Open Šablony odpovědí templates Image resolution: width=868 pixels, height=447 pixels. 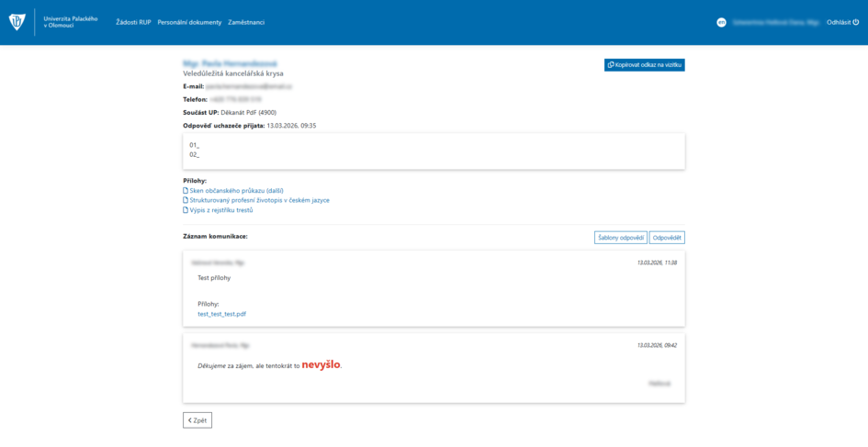point(621,238)
